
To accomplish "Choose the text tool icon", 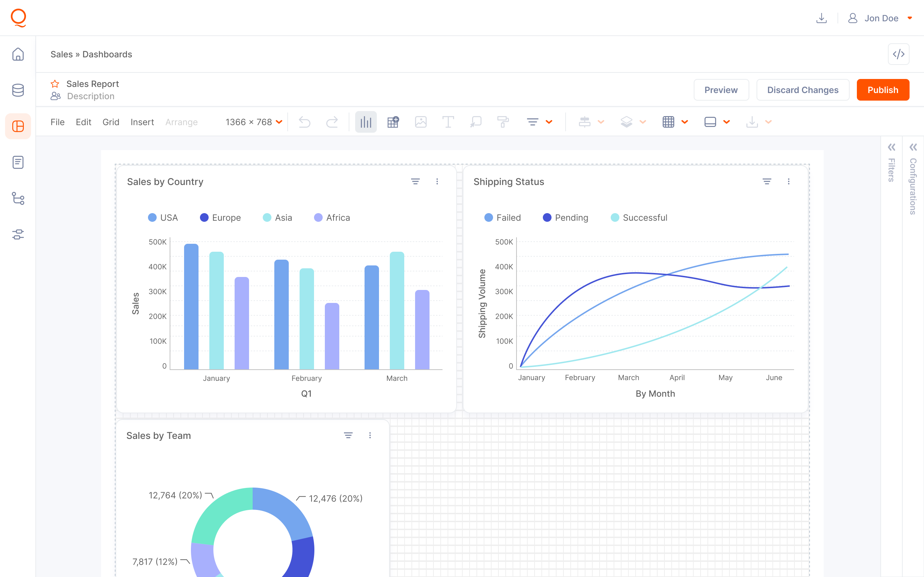I will (448, 122).
